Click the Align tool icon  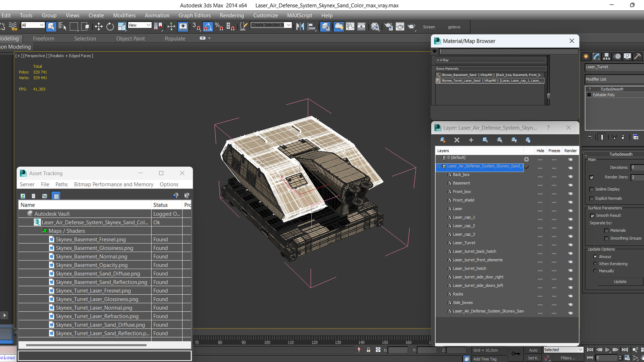pyautogui.click(x=312, y=26)
